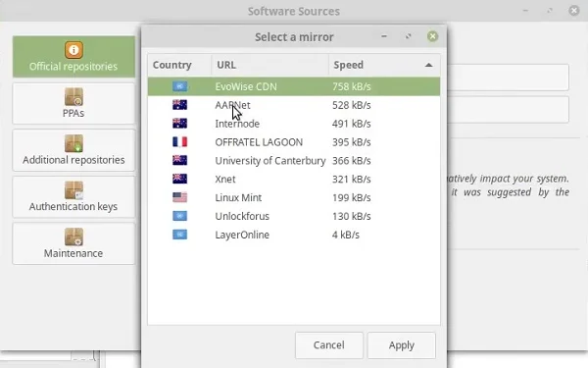Minimize the Select a mirror dialog
Image resolution: width=588 pixels, height=368 pixels.
click(x=384, y=36)
